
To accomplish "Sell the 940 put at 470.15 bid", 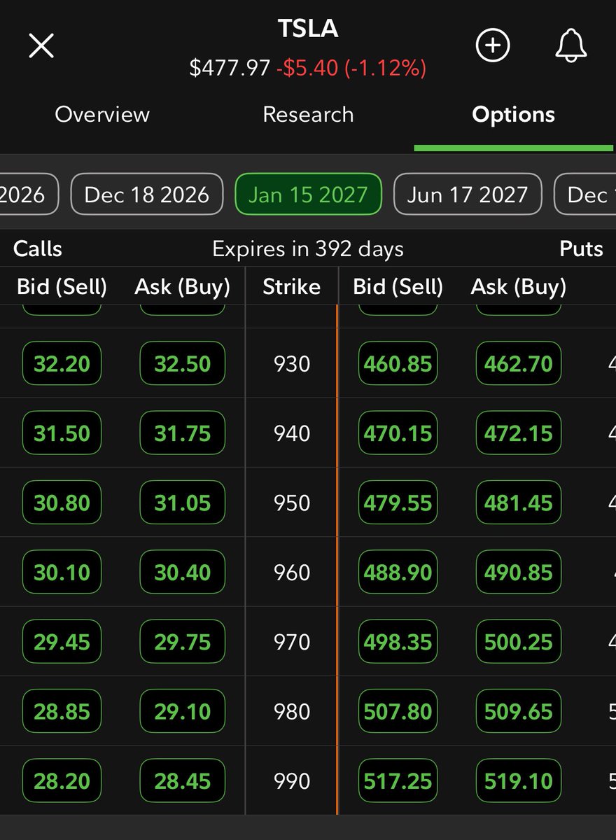I will coord(397,433).
